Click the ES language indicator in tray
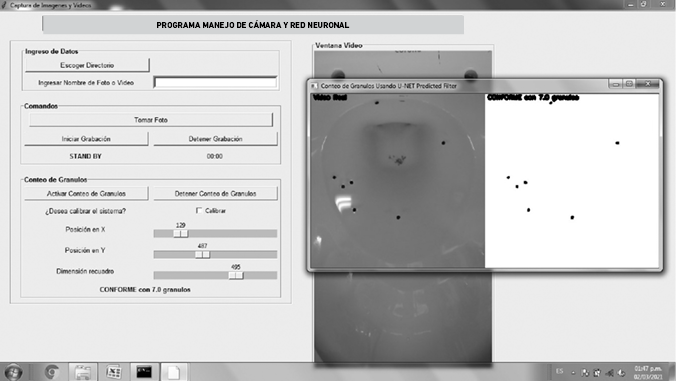 point(559,372)
